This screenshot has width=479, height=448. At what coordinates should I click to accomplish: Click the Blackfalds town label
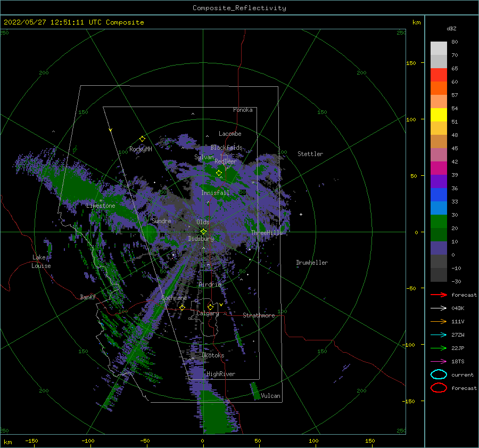(226, 148)
